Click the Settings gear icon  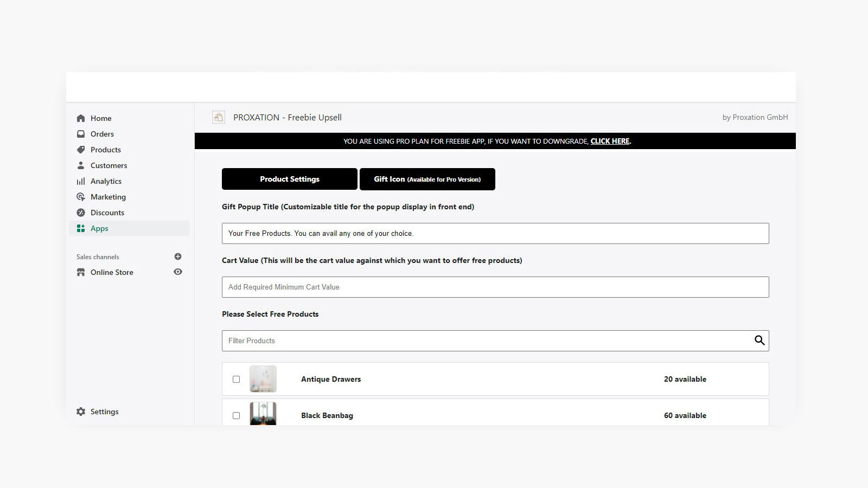pos(81,412)
